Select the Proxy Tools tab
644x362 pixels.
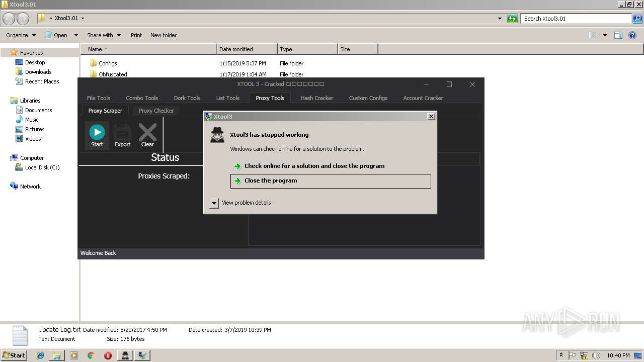[x=270, y=98]
